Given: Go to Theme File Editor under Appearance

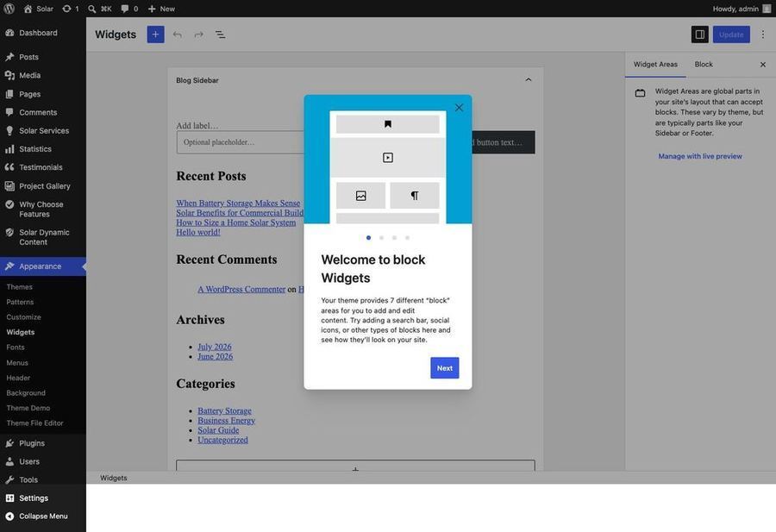Looking at the screenshot, I should 34,423.
